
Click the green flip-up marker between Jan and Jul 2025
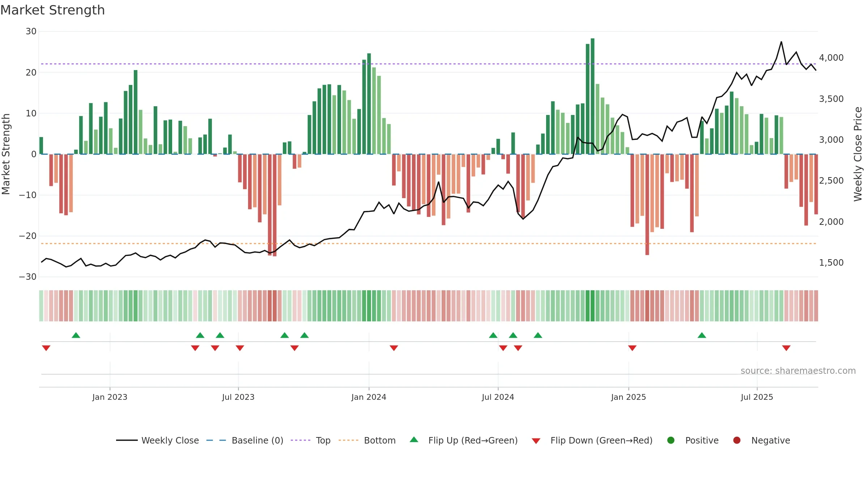[702, 335]
